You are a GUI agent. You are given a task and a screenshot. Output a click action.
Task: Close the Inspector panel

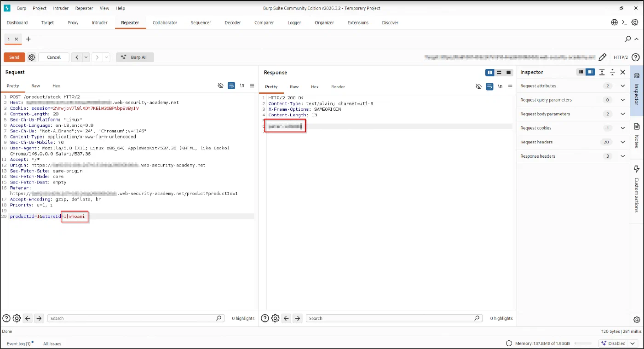623,72
